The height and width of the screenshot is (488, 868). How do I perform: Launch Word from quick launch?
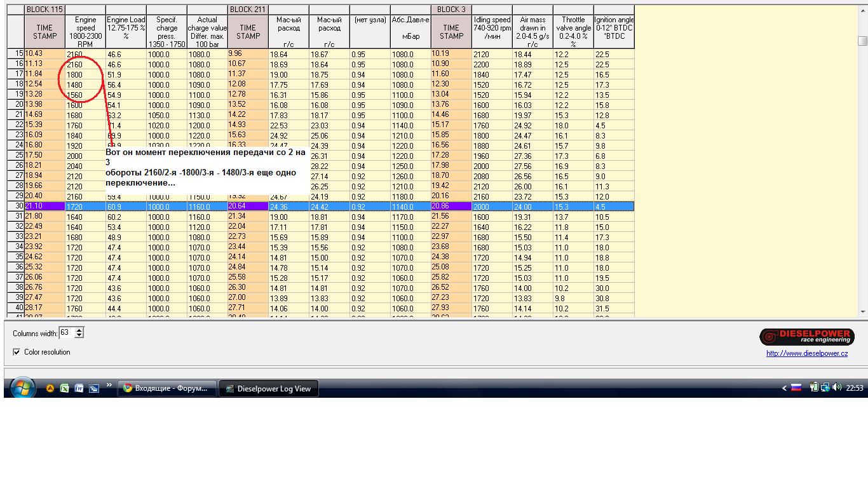tap(79, 388)
